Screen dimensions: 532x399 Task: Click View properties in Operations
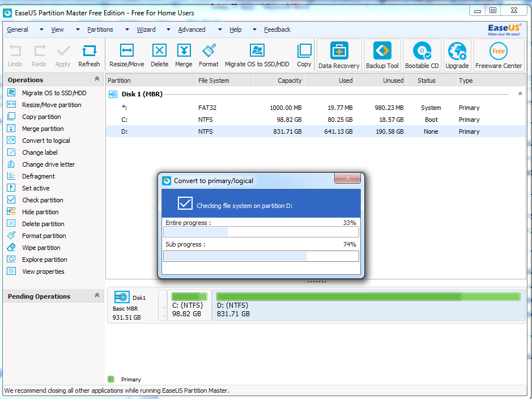43,271
